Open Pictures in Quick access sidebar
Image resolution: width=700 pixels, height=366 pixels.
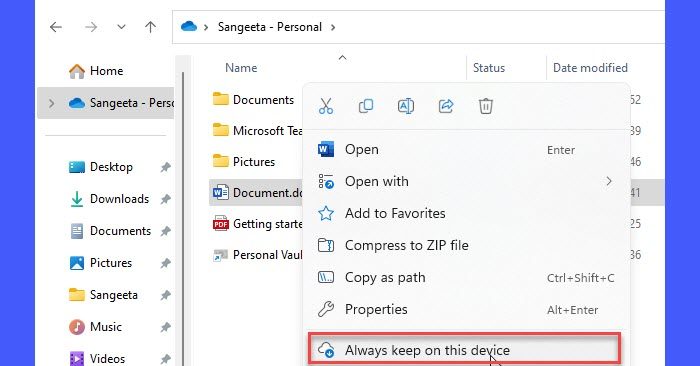point(100,263)
